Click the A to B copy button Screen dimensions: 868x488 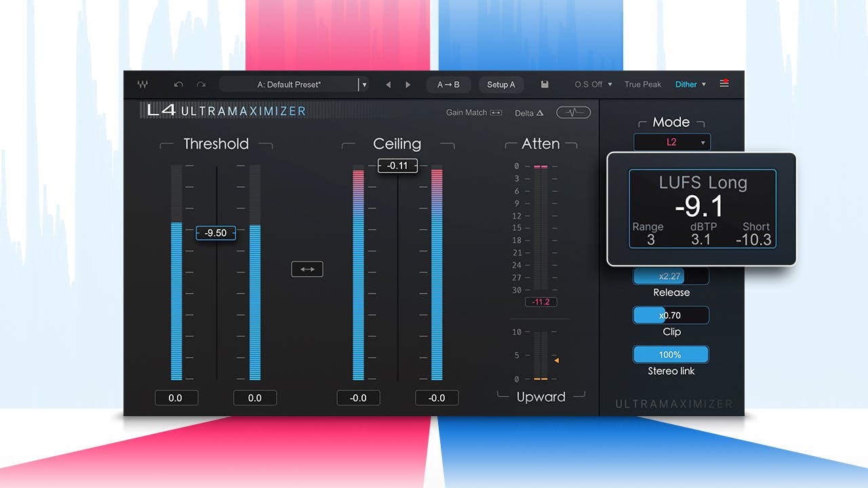point(448,84)
